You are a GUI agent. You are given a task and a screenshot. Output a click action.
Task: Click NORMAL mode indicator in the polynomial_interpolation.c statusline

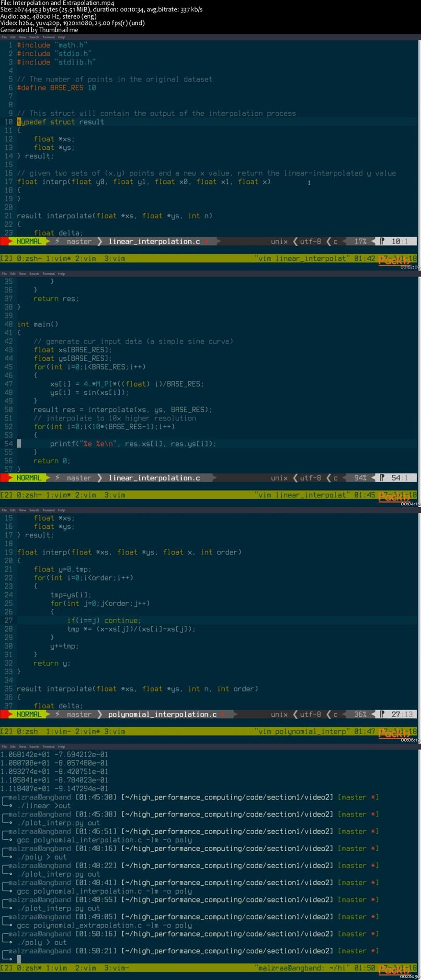click(29, 714)
